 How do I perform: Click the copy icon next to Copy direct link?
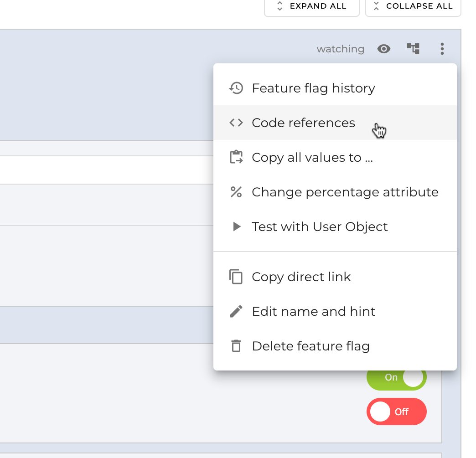click(x=236, y=277)
